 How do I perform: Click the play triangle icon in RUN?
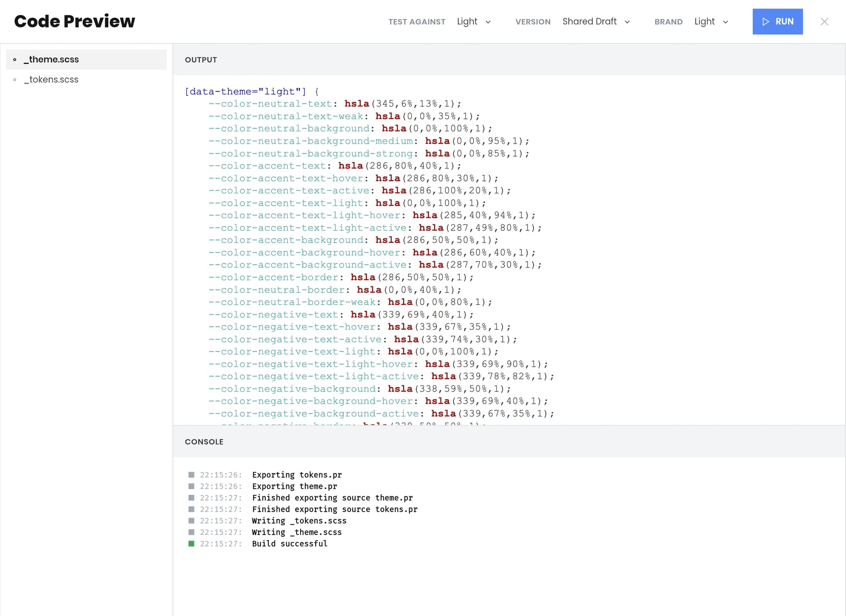[x=765, y=21]
